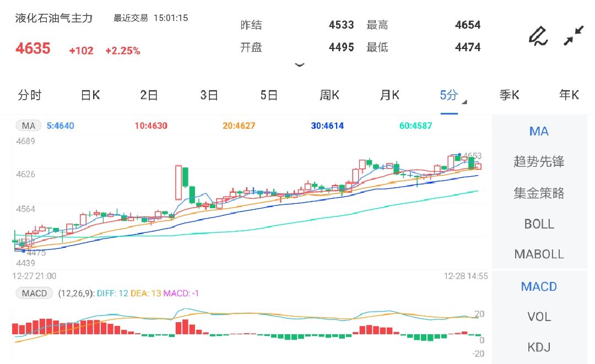Choose 集金策略 indicator in the sidebar
This screenshot has height=364, width=595.
539,193
